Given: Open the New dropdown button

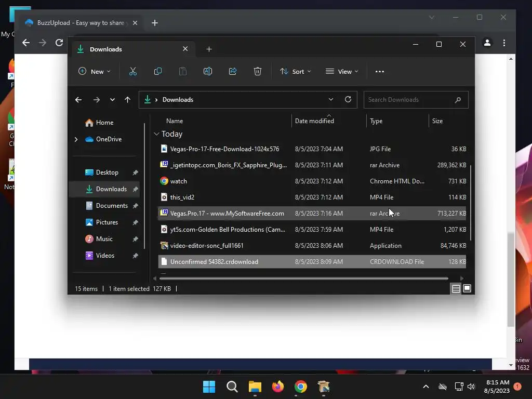Looking at the screenshot, I should point(95,72).
